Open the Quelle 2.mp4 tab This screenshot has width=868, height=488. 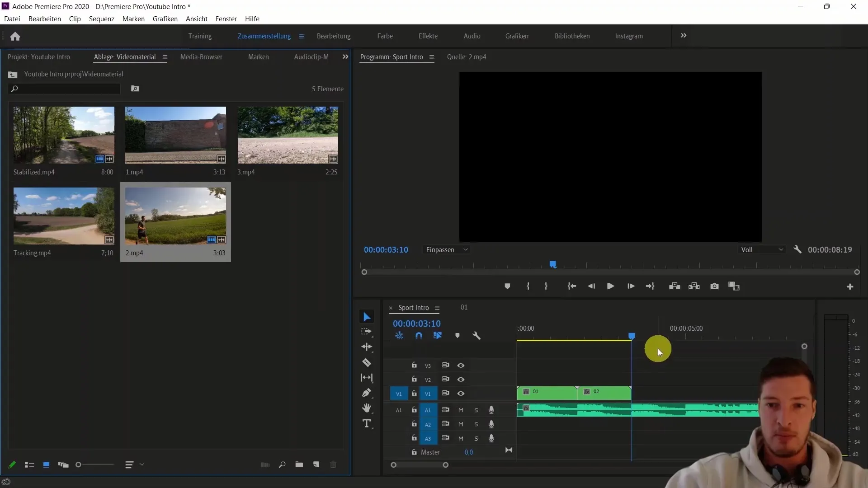tap(467, 57)
